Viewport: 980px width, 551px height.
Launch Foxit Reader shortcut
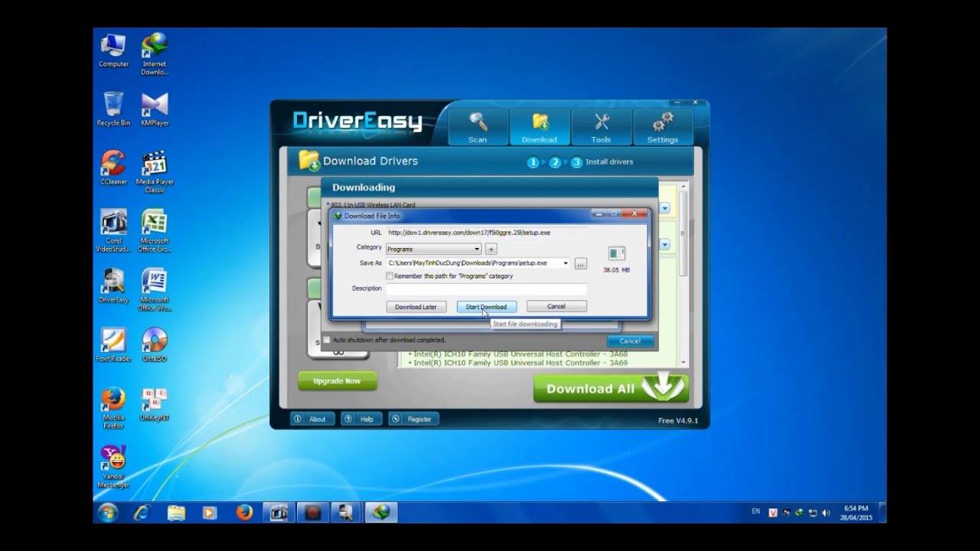tap(113, 344)
